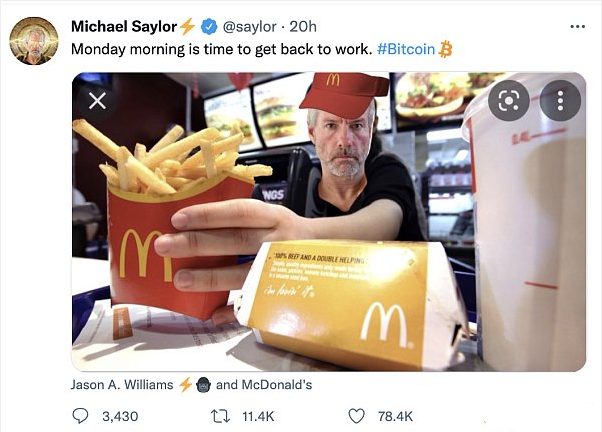Like the tweet with the heart icon
The width and height of the screenshot is (602, 432).
click(x=356, y=416)
